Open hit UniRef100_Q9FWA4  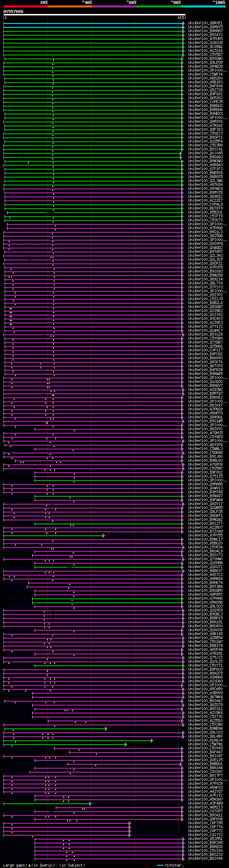205,500
